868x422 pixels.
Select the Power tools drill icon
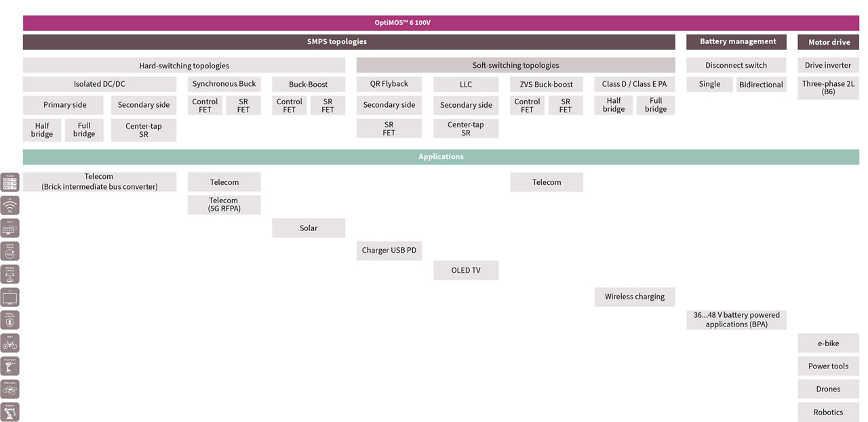click(10, 366)
